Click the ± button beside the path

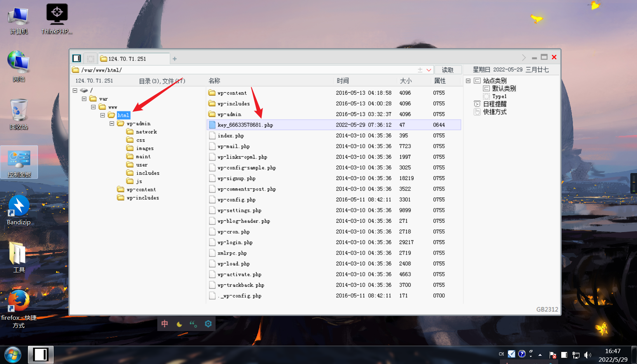(x=420, y=70)
